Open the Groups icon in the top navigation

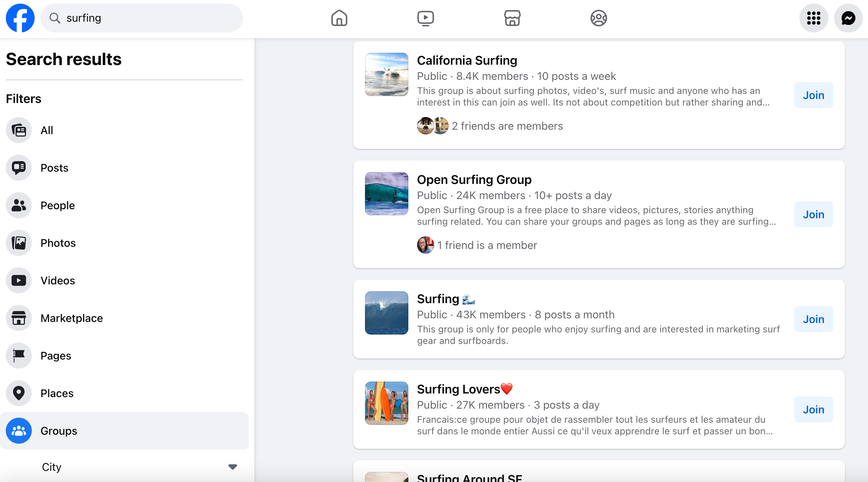(598, 18)
